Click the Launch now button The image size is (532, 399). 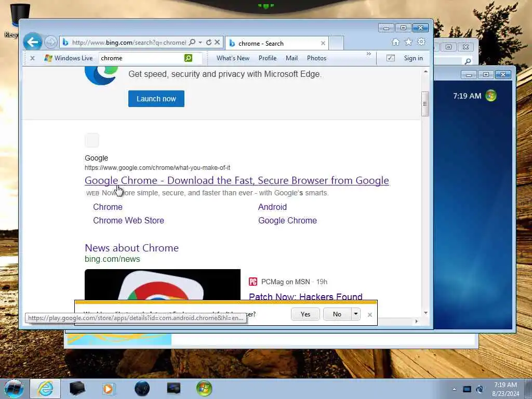[x=156, y=99]
